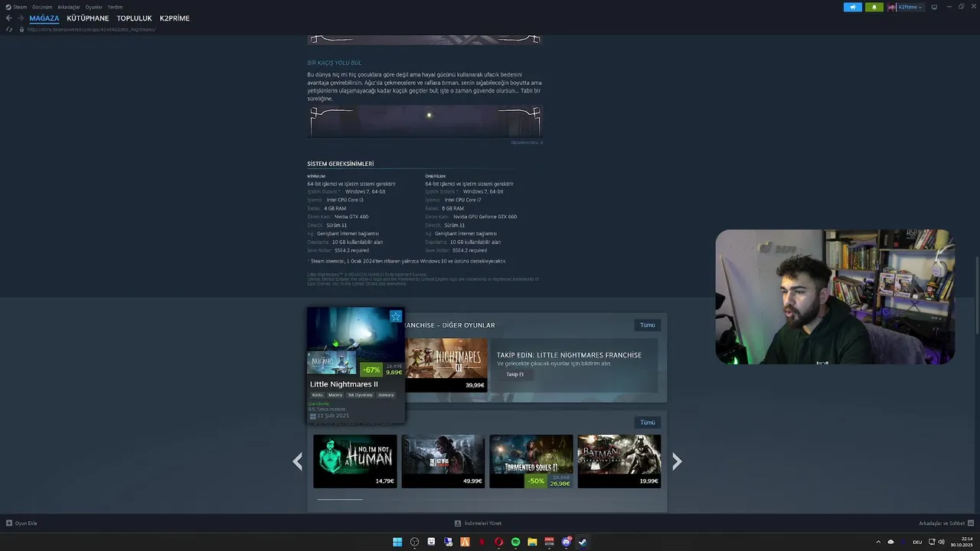980x551 pixels.
Task: Open the Yardım menu
Action: [115, 7]
